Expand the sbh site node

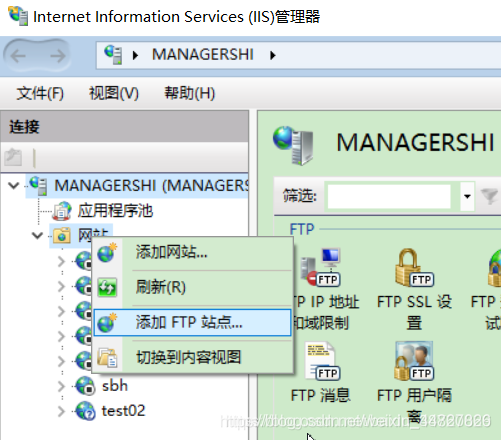61,386
